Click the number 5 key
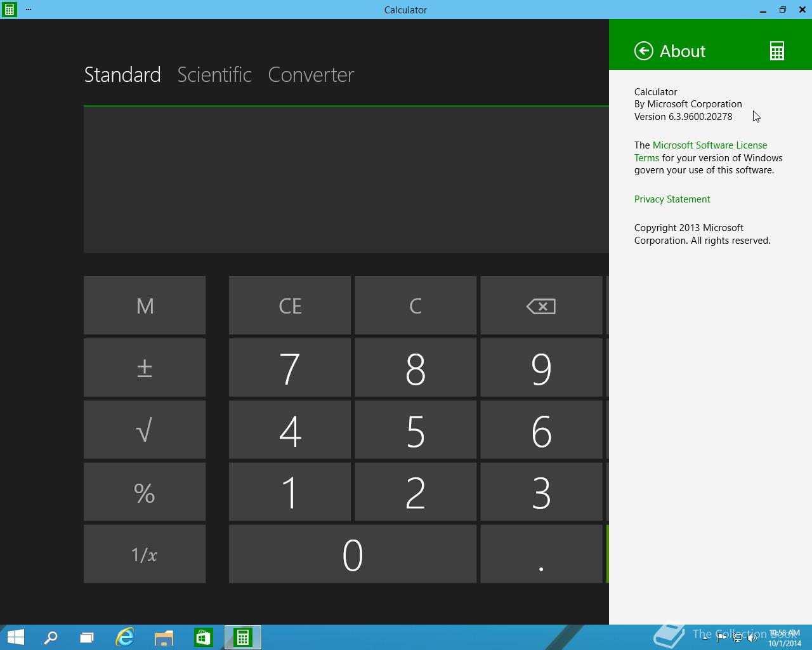The width and height of the screenshot is (812, 650). [x=416, y=430]
